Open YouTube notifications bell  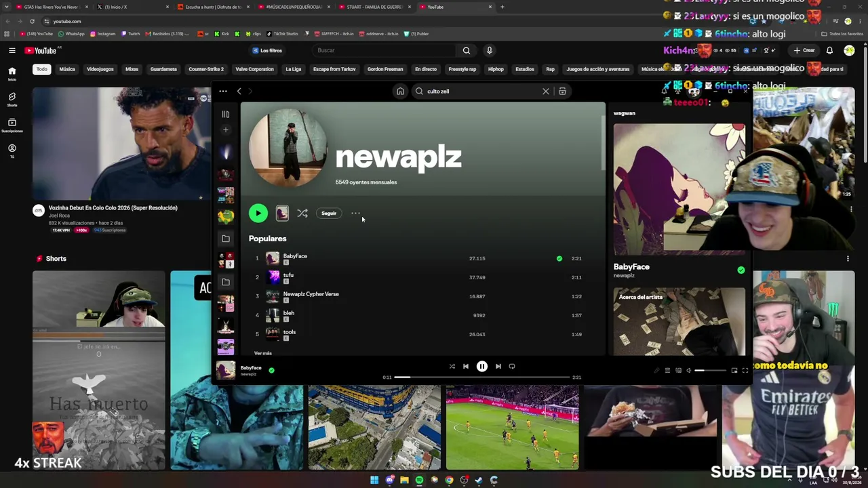coord(829,50)
